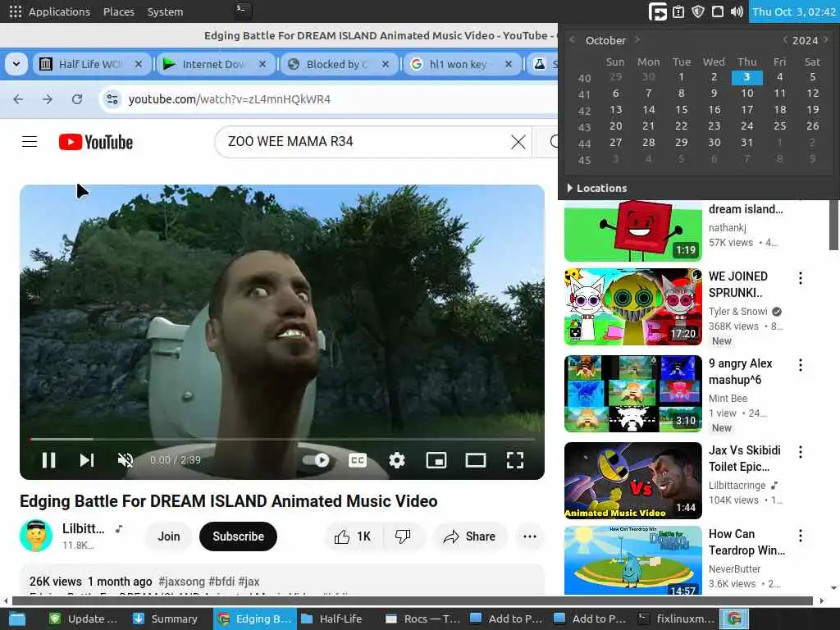This screenshot has width=840, height=630.
Task: Open the 9 angry Alex mashup thumbnail
Action: click(633, 394)
